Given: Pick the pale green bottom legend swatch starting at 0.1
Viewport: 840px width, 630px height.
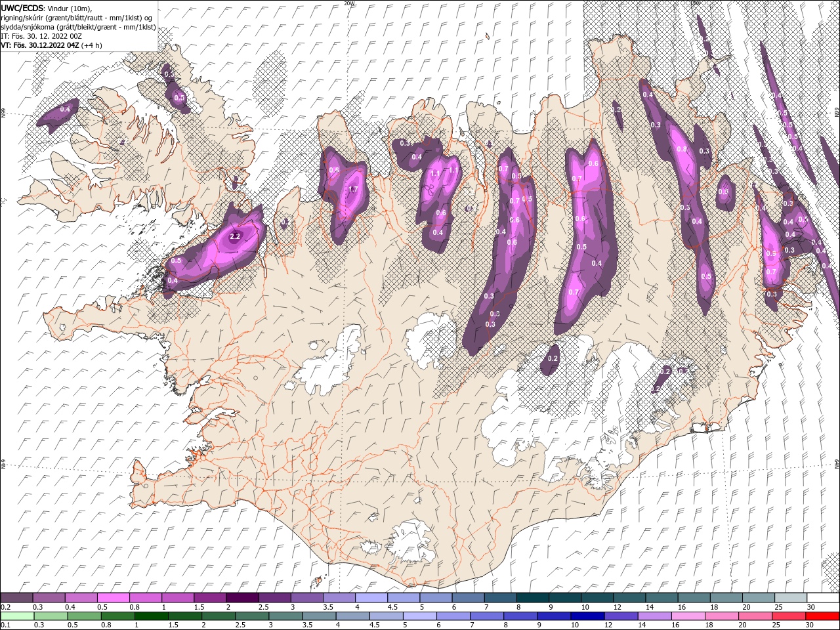Looking at the screenshot, I should click(17, 616).
